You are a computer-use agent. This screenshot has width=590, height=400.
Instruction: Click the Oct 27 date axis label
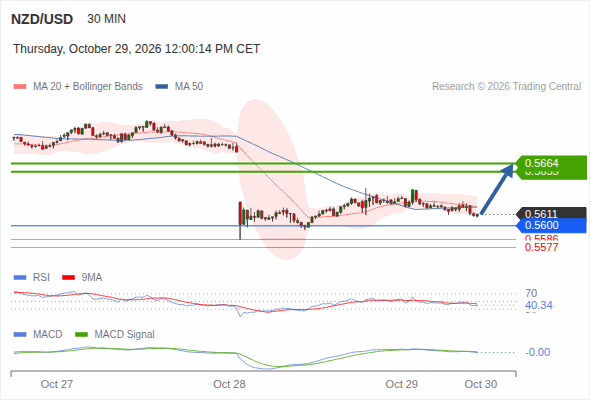pyautogui.click(x=57, y=384)
